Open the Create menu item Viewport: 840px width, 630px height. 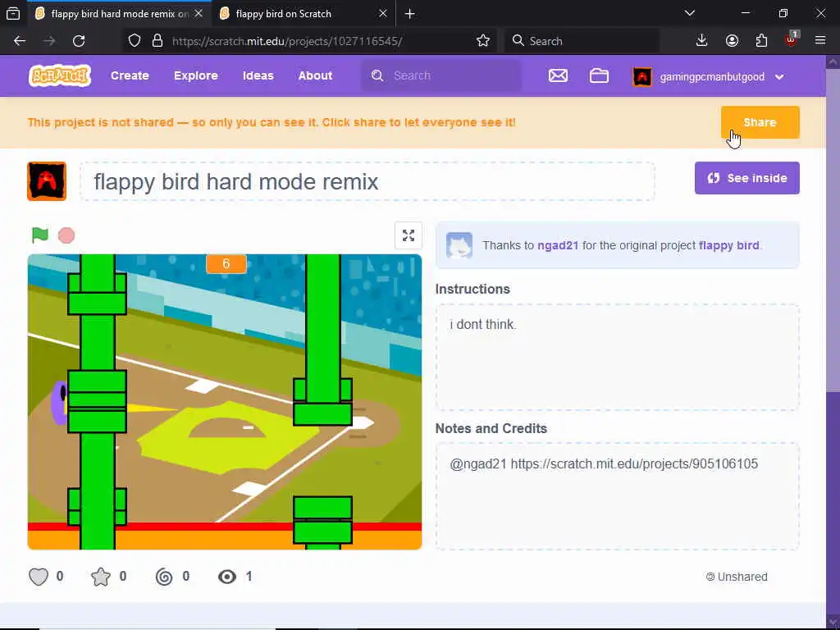(x=130, y=75)
